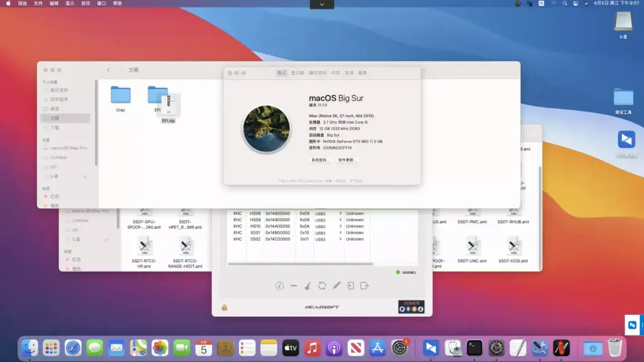Open Launchpad from the Dock
644x362 pixels.
click(52, 348)
